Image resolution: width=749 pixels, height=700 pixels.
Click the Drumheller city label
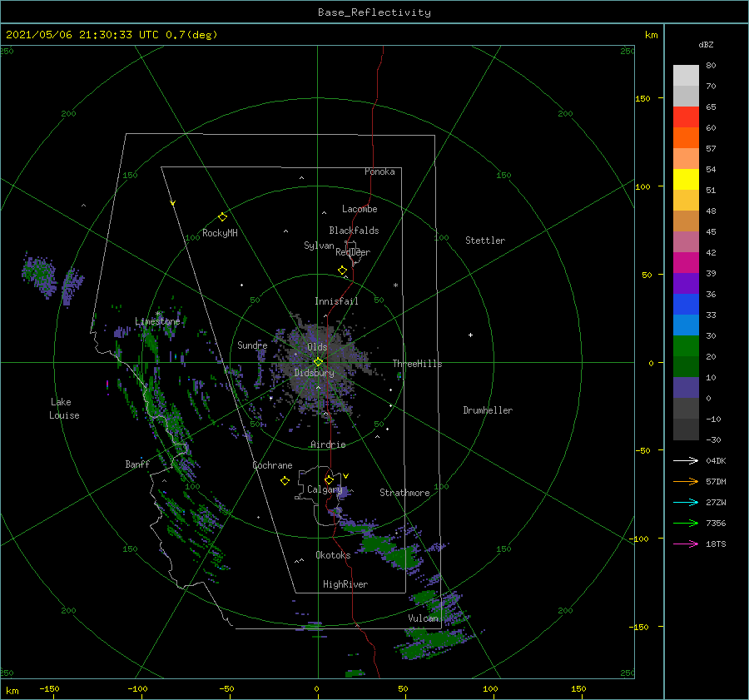(x=488, y=410)
